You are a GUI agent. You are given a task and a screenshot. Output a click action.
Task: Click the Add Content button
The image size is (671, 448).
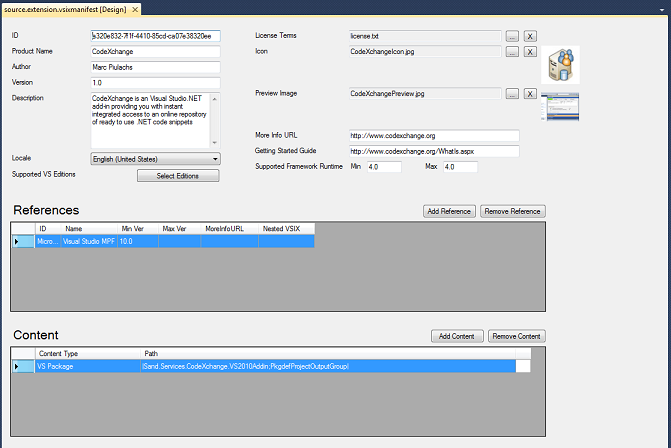[457, 336]
